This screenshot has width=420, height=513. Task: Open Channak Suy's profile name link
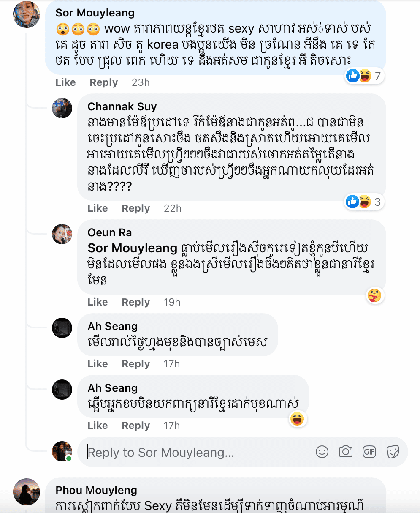pos(122,106)
